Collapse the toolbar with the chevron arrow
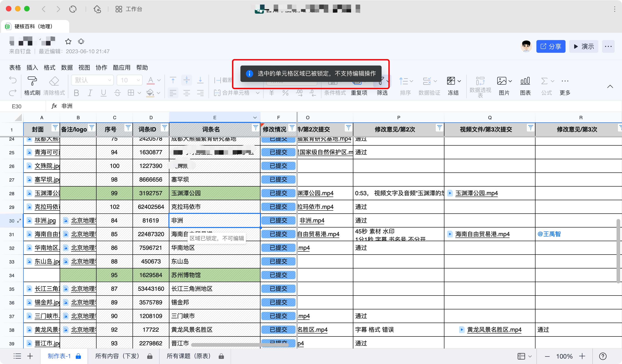This screenshot has width=622, height=364. pos(610,86)
